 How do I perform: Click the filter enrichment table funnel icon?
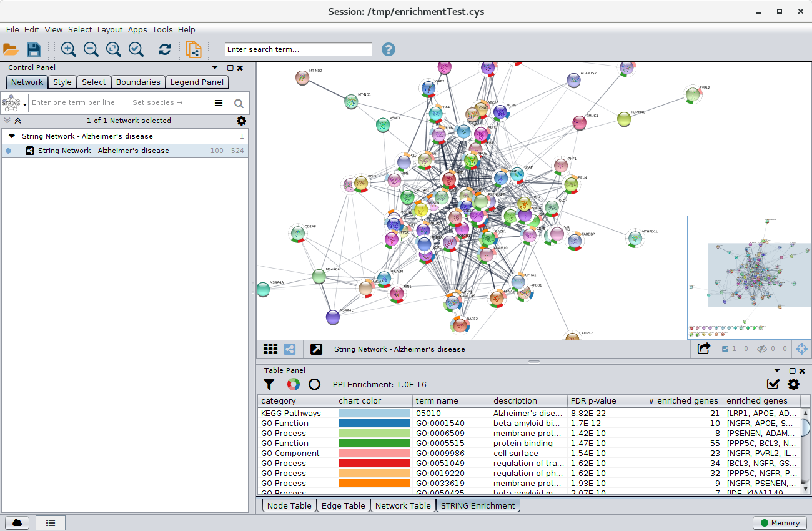click(269, 385)
